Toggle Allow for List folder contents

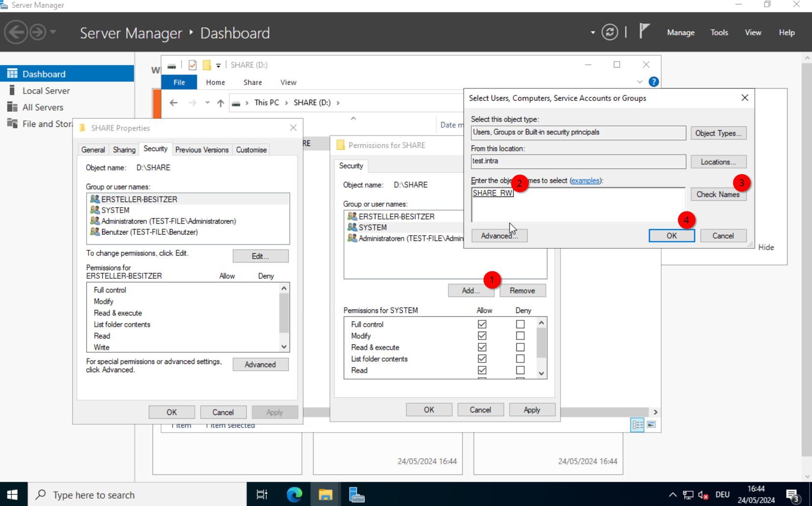[x=482, y=359]
